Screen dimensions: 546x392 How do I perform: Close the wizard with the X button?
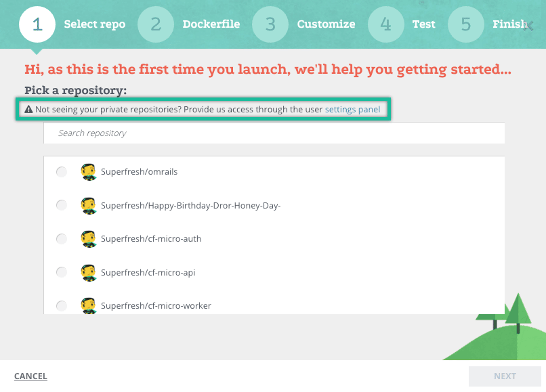[x=529, y=26]
